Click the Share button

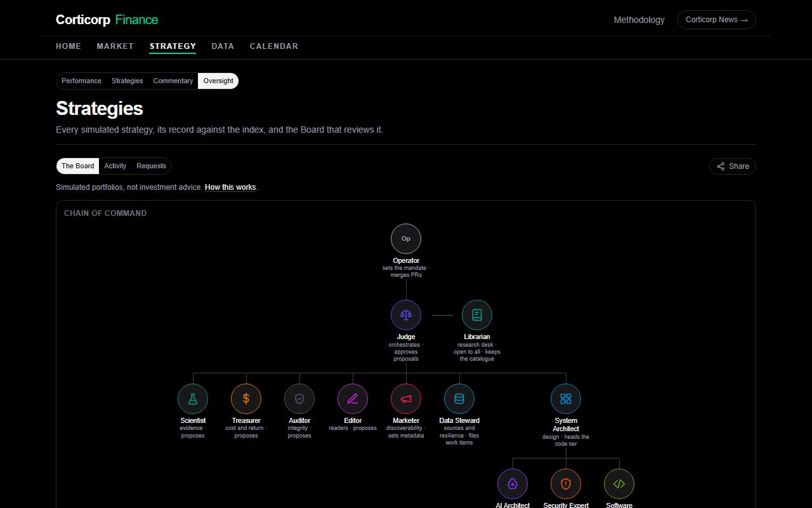[x=733, y=166]
